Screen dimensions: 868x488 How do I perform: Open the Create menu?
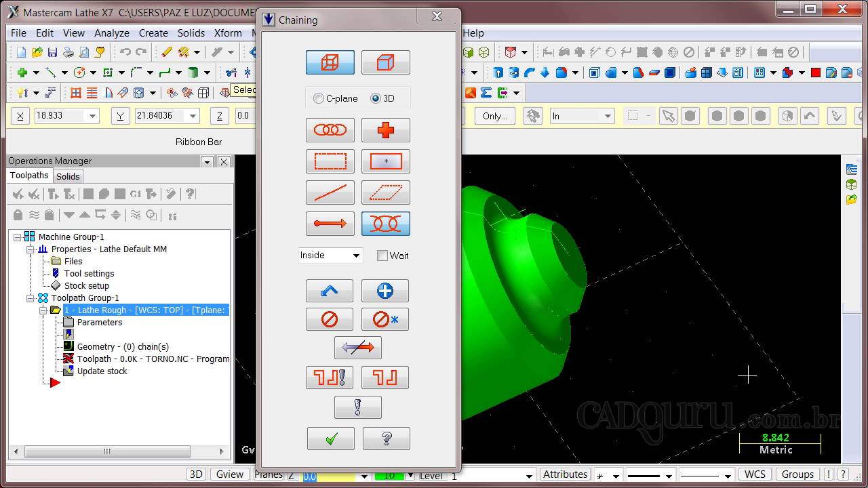click(153, 33)
